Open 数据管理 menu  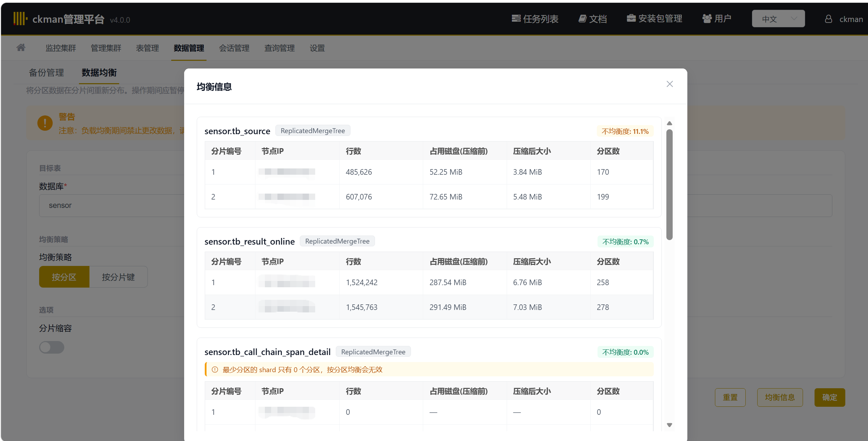pos(189,48)
